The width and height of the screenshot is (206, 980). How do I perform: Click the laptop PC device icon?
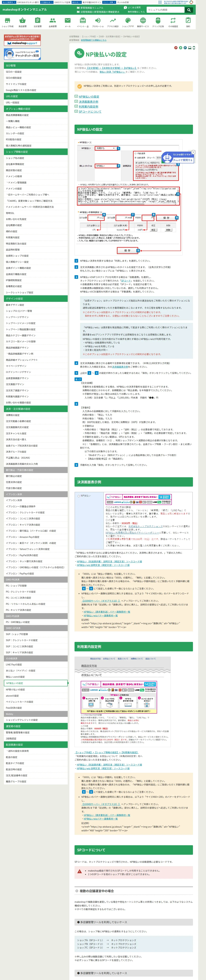coord(190,48)
